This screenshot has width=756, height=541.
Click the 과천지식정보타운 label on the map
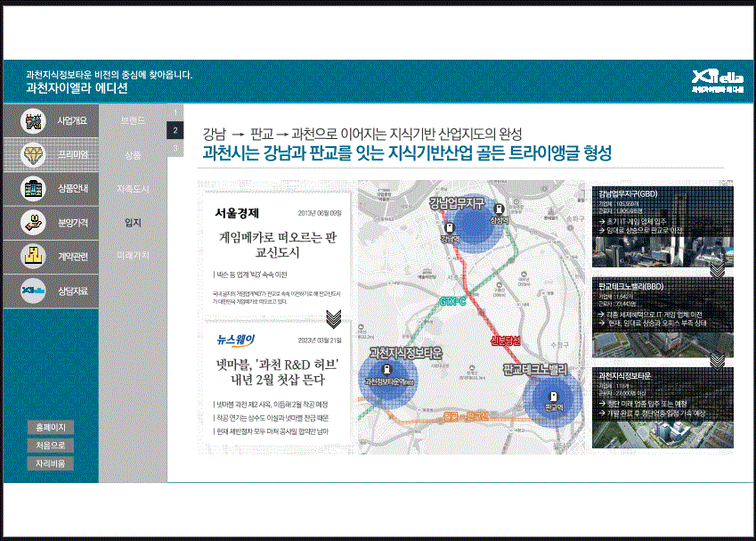405,353
